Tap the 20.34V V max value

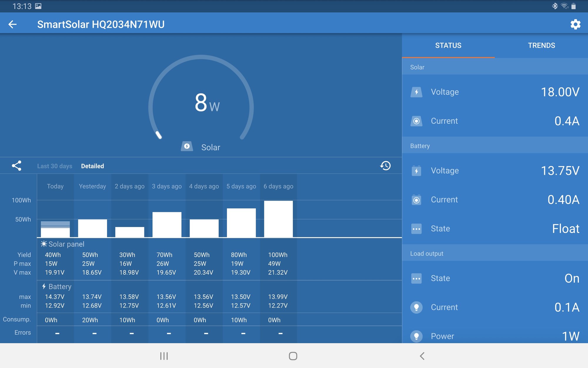[203, 273]
